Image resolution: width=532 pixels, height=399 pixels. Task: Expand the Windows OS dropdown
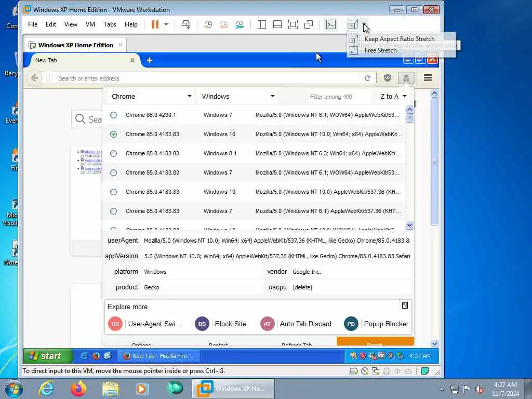click(x=238, y=96)
